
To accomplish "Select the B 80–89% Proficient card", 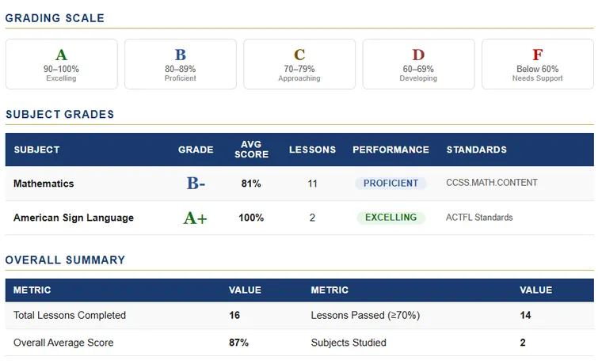I will pyautogui.click(x=181, y=64).
